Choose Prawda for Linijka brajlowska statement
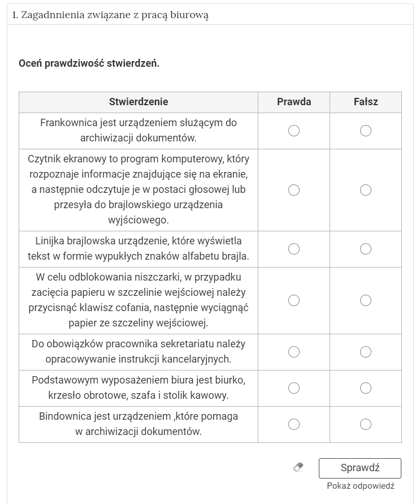Screen dimensions: 420x504 click(x=294, y=249)
